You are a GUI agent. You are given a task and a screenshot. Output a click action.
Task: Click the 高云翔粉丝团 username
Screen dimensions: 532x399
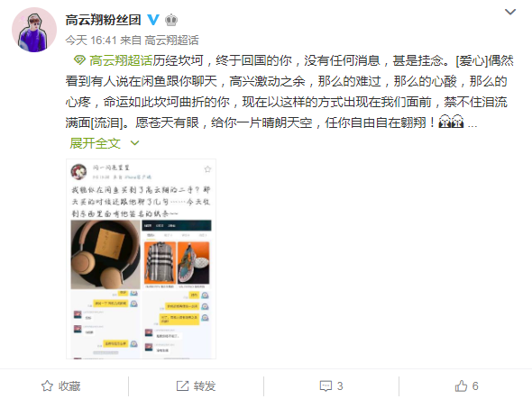[x=103, y=20]
